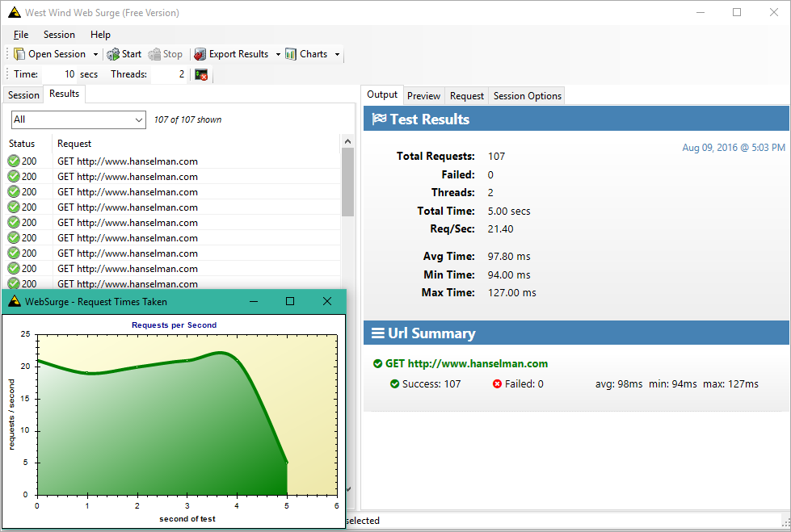Open the Help menu
Image resolution: width=791 pixels, height=532 pixels.
coord(100,35)
